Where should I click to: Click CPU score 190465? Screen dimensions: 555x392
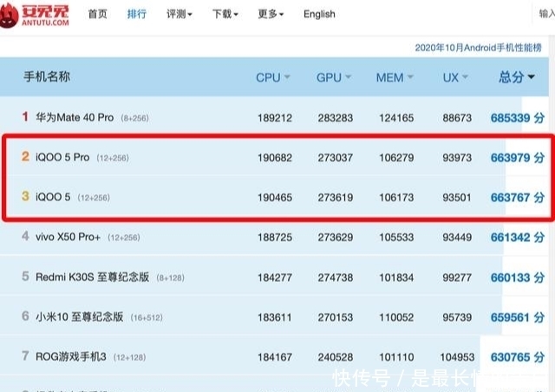coord(275,198)
